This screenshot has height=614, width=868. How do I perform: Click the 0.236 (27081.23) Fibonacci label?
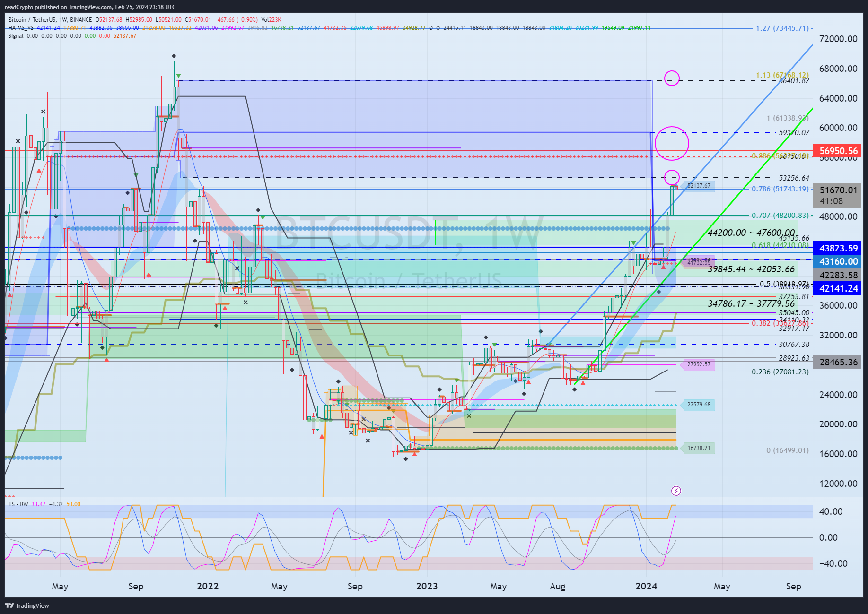click(780, 372)
